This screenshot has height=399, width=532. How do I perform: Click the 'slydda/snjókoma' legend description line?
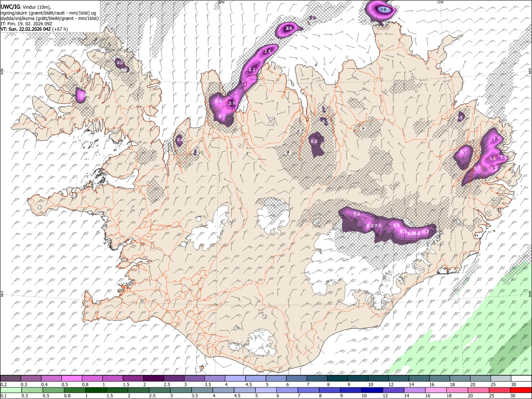point(49,18)
